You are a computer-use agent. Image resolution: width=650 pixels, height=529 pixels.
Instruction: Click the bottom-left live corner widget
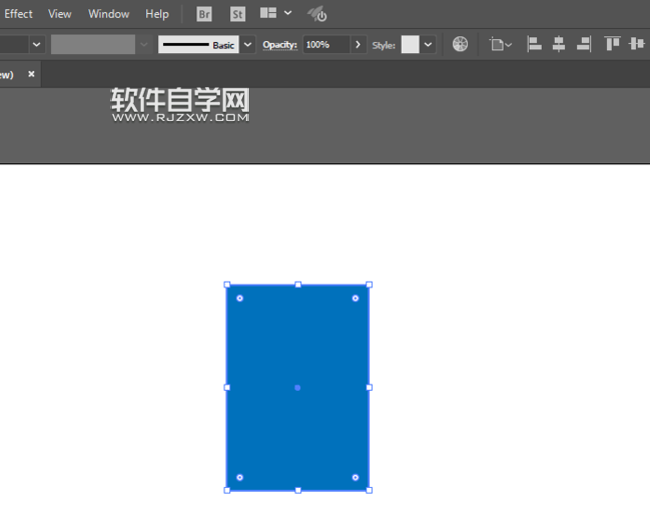[x=240, y=478]
